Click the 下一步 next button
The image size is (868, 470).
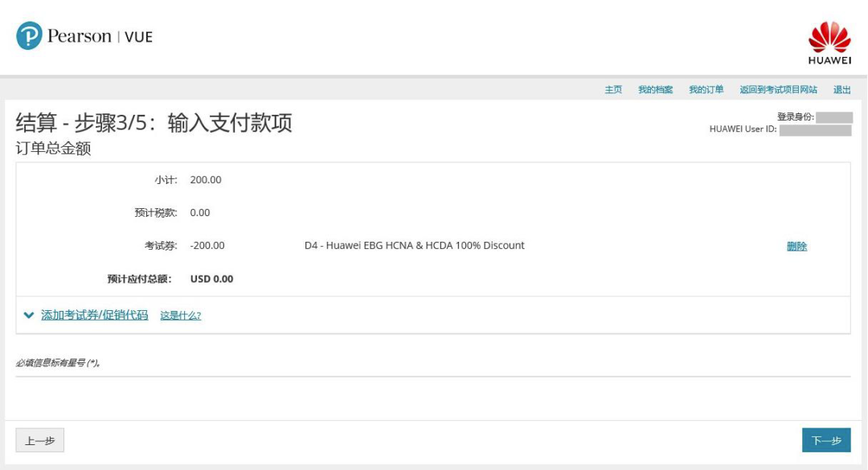826,440
